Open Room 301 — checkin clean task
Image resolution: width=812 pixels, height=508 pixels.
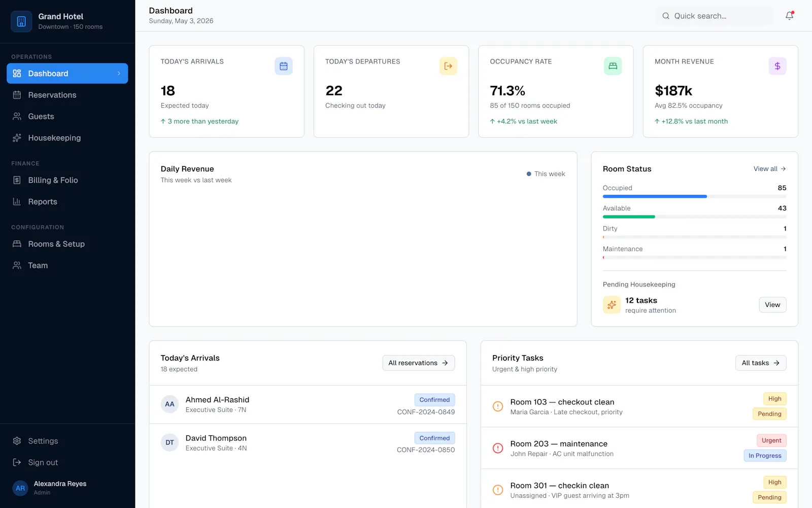click(x=639, y=490)
